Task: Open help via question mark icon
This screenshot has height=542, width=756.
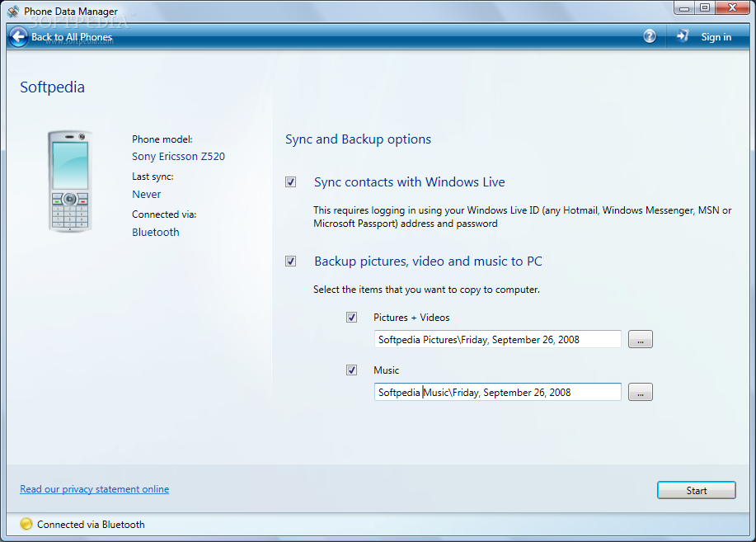Action: click(650, 36)
